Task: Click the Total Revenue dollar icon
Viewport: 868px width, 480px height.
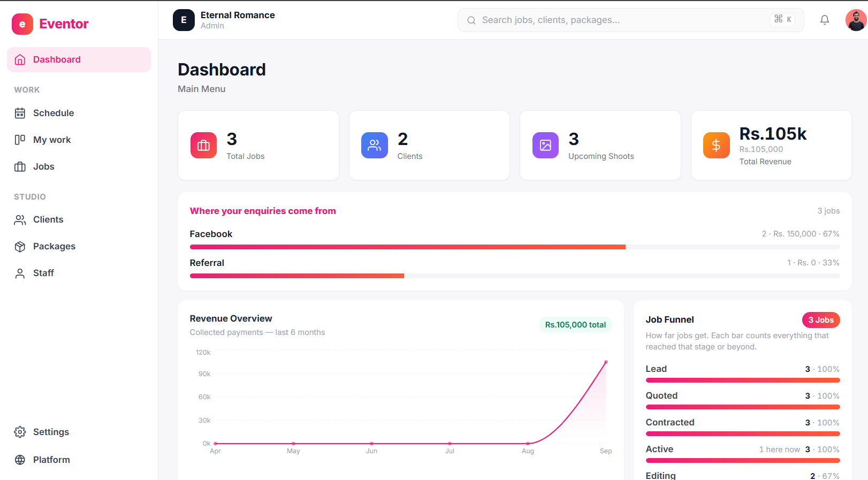Action: tap(717, 146)
